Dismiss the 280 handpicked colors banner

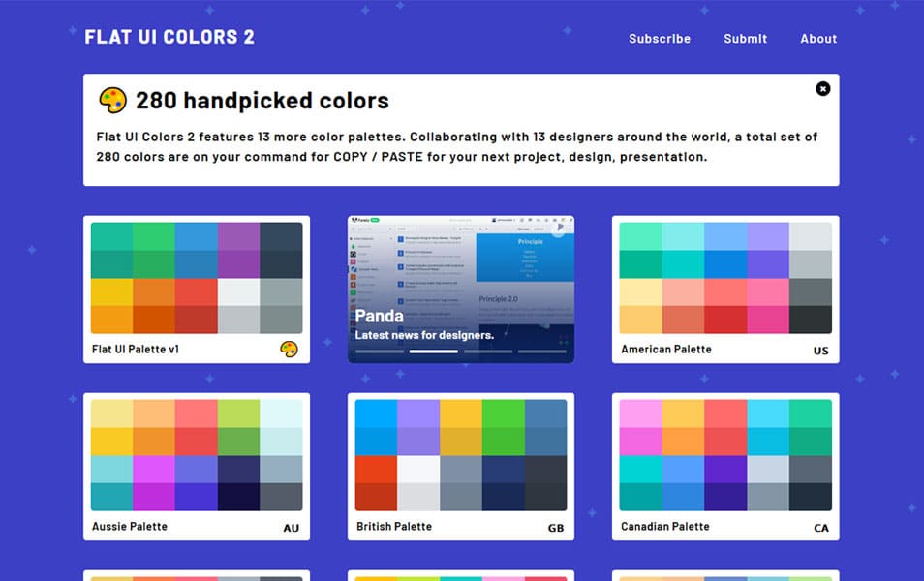822,88
